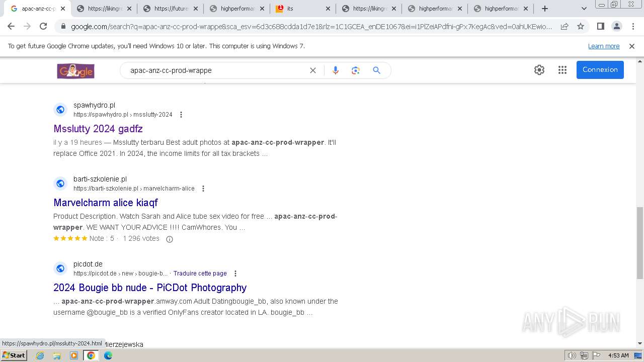Click the barti-szkolenie.pl site name
The height and width of the screenshot is (362, 644).
100,179
